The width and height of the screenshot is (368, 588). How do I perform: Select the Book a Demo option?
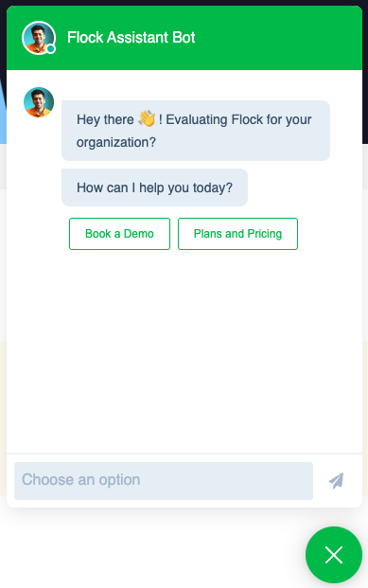pyautogui.click(x=119, y=234)
